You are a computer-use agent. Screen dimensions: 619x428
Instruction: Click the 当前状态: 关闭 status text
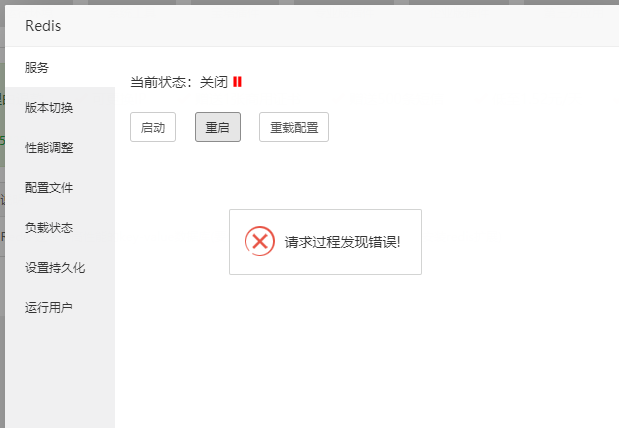coord(179,82)
